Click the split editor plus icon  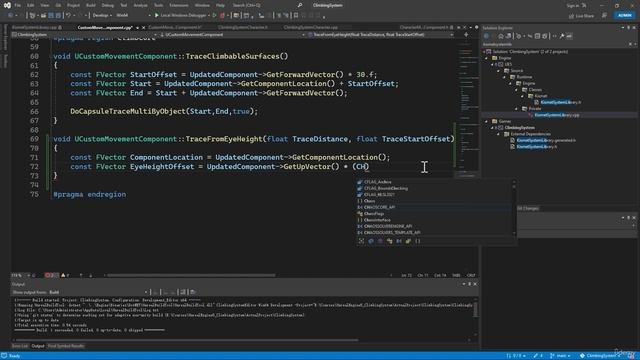(x=466, y=35)
